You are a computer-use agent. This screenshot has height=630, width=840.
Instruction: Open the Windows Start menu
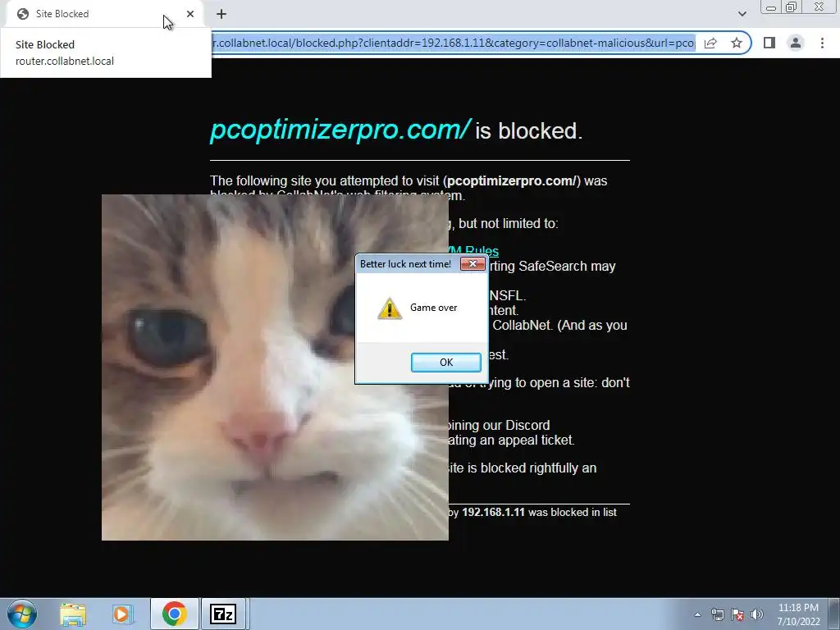coord(22,614)
